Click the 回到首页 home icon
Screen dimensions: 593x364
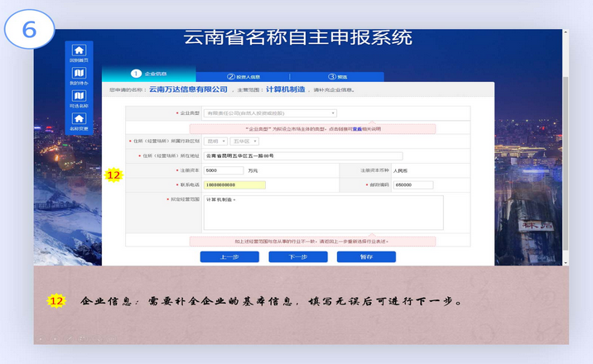79,50
